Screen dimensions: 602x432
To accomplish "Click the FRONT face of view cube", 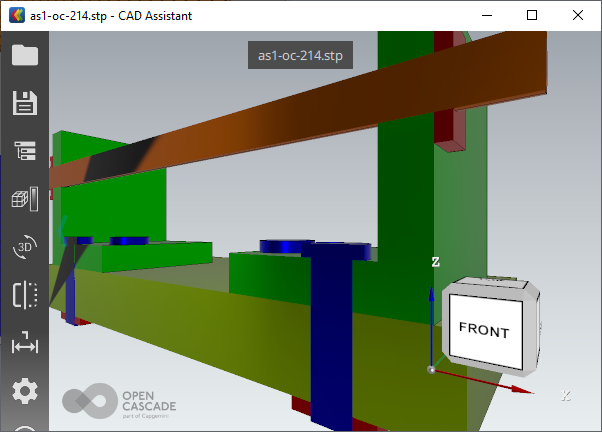I will tap(484, 331).
